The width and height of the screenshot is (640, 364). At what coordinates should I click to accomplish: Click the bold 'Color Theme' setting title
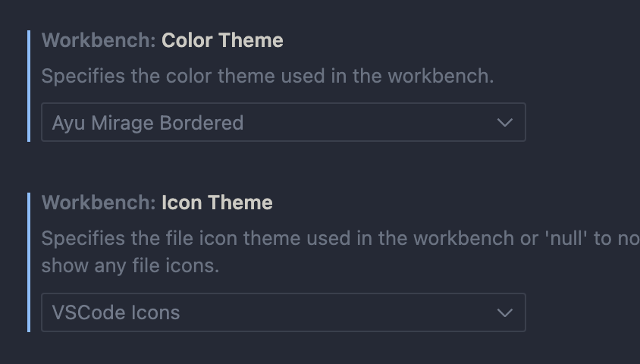[222, 40]
